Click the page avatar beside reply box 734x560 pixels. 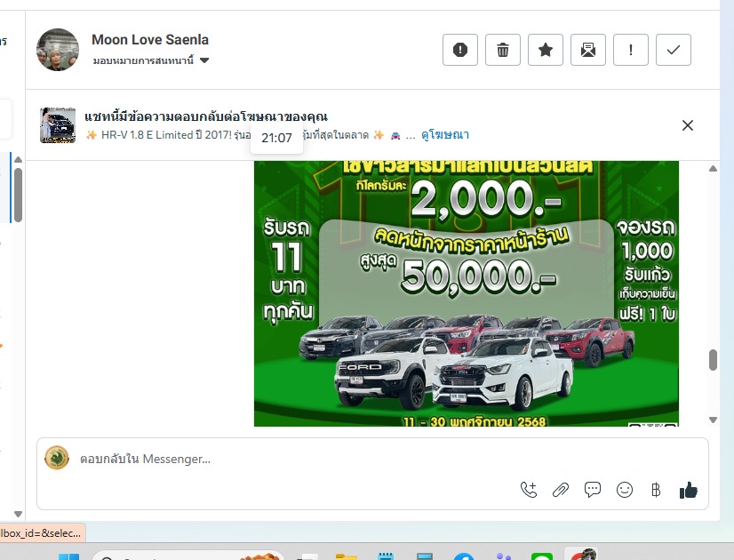point(57,458)
